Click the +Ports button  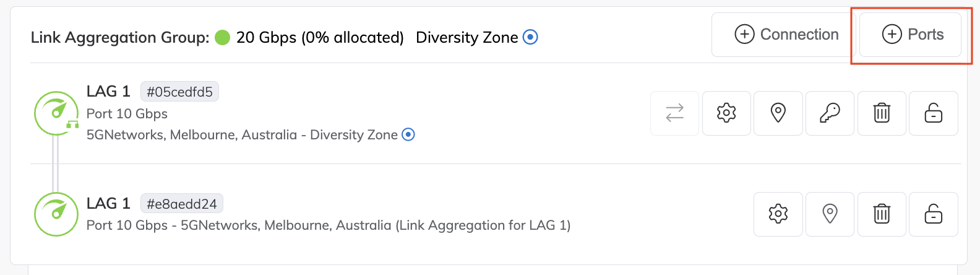tap(910, 35)
